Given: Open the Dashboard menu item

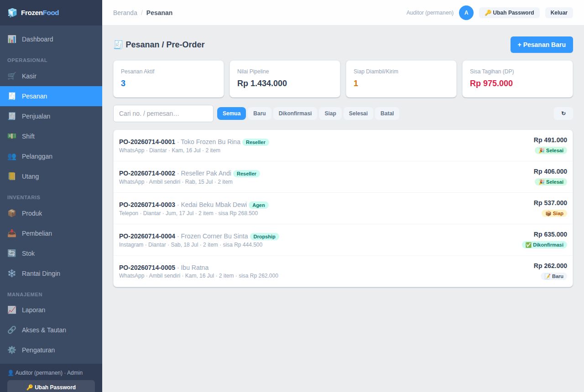Looking at the screenshot, I should click(x=51, y=39).
